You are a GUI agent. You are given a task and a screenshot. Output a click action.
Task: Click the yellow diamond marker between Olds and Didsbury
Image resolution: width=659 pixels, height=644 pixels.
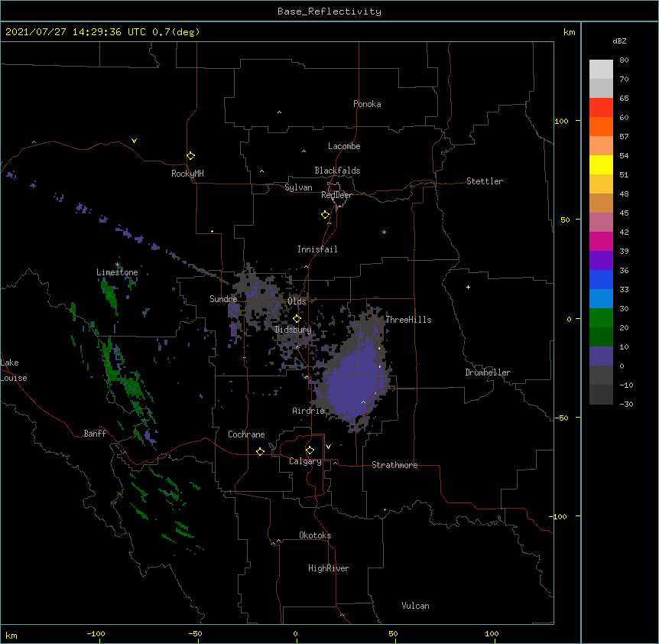pyautogui.click(x=297, y=319)
